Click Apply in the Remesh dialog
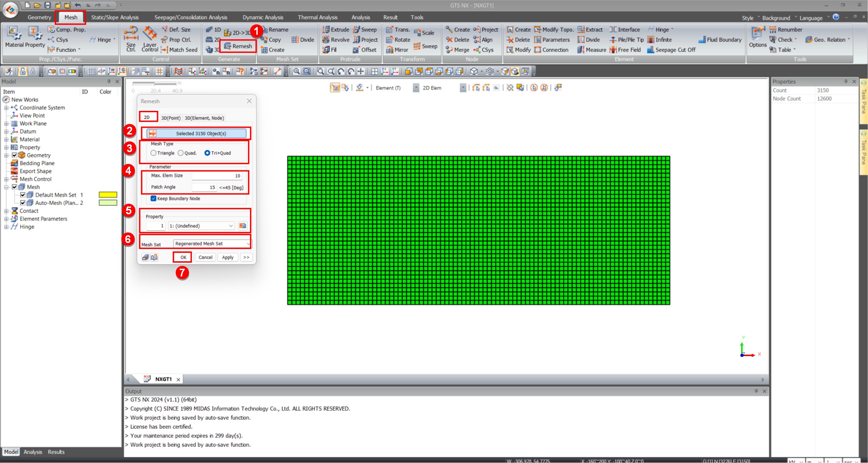This screenshot has height=463, width=868. point(228,257)
